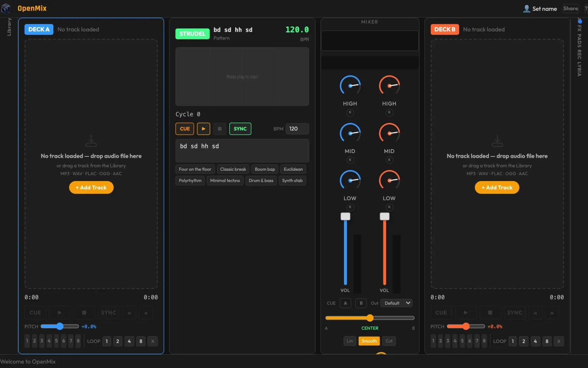588x368 pixels.
Task: Click Deck B drop-zone download icon
Action: [497, 141]
